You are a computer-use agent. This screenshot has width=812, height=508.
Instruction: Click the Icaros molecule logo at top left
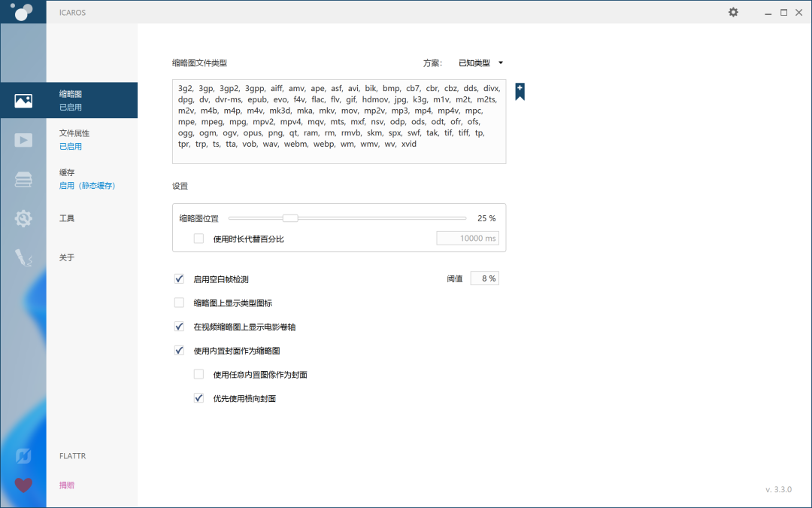click(x=23, y=12)
